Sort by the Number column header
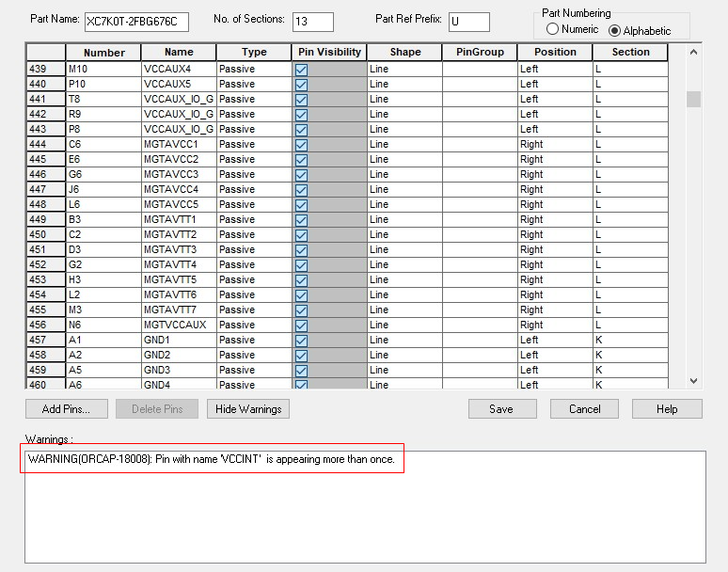The width and height of the screenshot is (728, 572). tap(103, 53)
